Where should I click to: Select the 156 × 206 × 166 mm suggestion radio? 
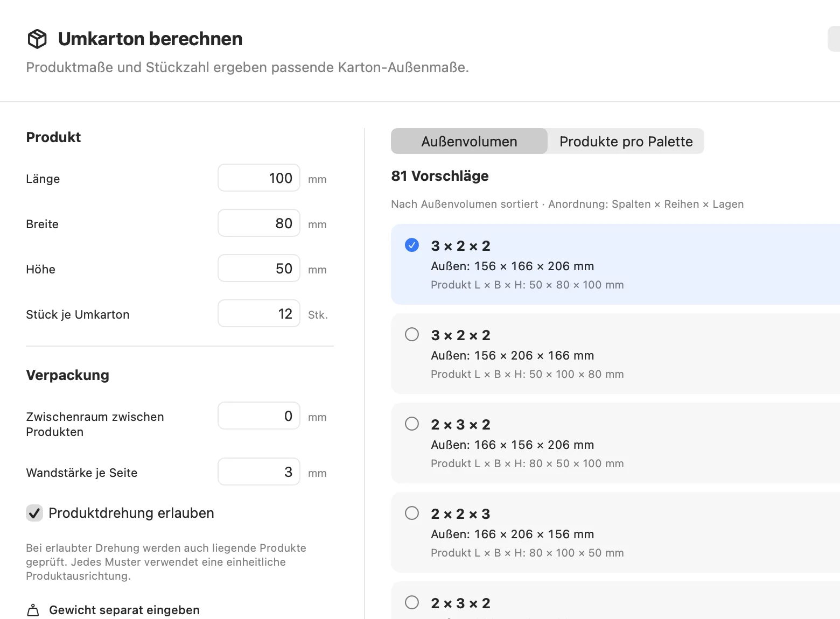tap(412, 334)
